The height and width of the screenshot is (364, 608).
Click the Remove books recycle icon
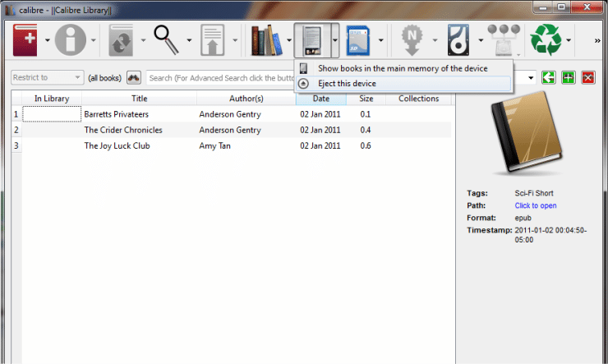click(x=546, y=40)
